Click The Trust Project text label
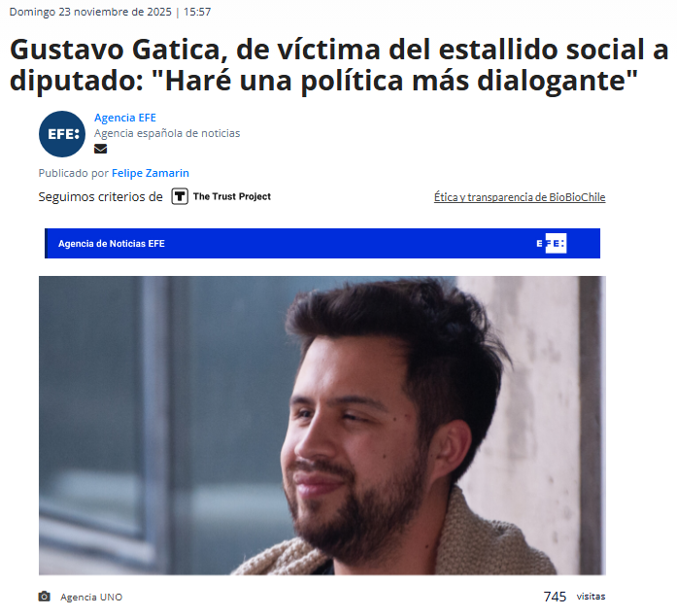Image resolution: width=677 pixels, height=616 pixels. coord(232,196)
